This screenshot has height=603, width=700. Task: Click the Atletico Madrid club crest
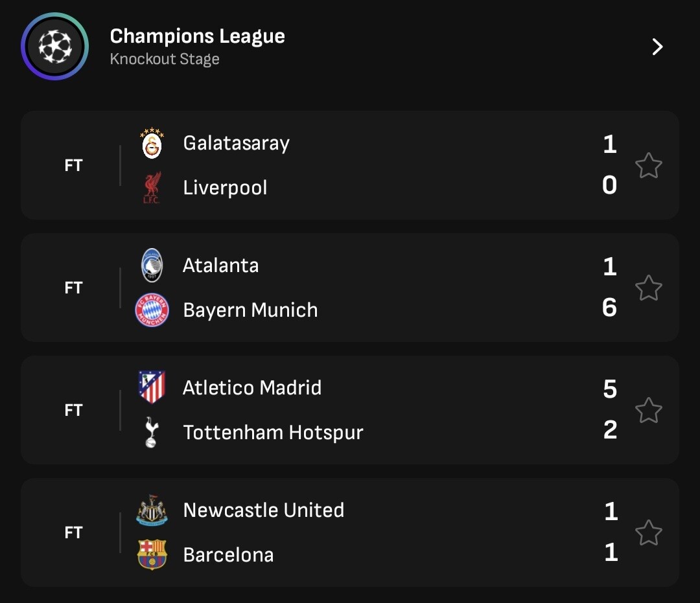(x=152, y=387)
